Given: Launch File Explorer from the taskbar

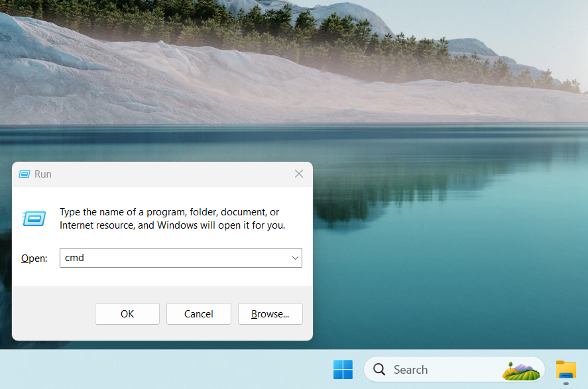Looking at the screenshot, I should pyautogui.click(x=566, y=370).
